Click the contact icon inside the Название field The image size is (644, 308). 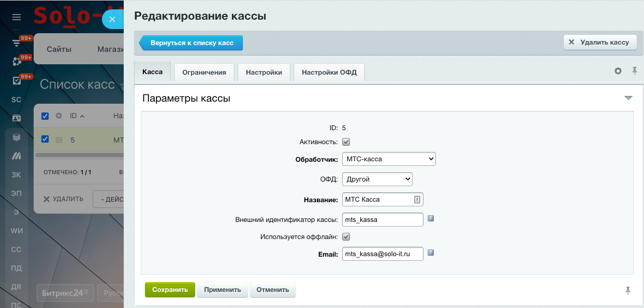pyautogui.click(x=417, y=200)
